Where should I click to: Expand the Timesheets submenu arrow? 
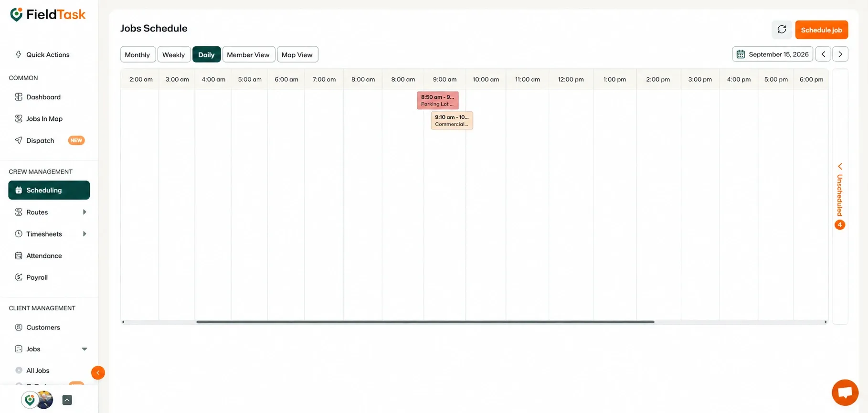coord(85,234)
